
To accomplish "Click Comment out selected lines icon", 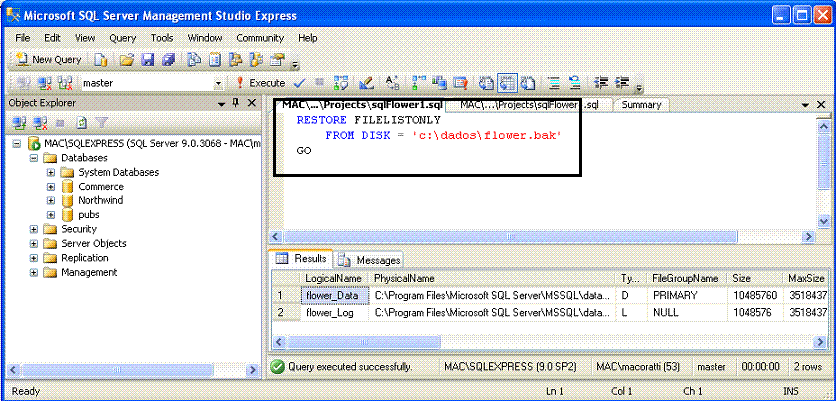I will point(554,83).
